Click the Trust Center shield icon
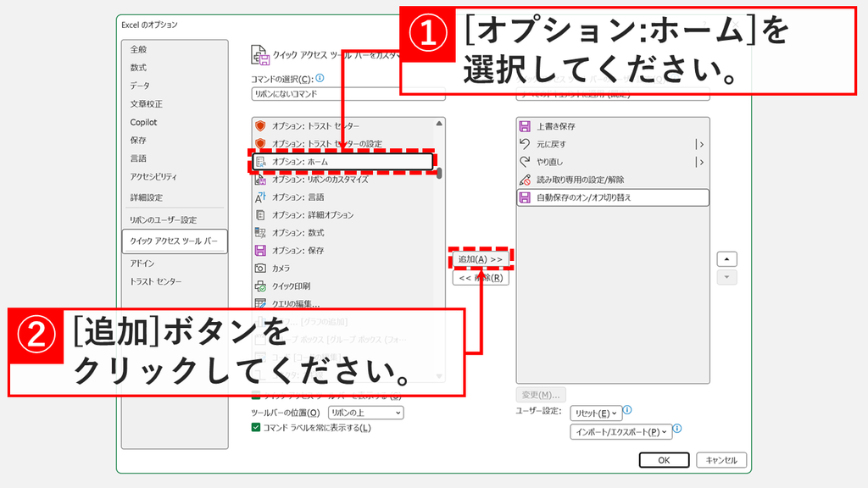 (260, 126)
